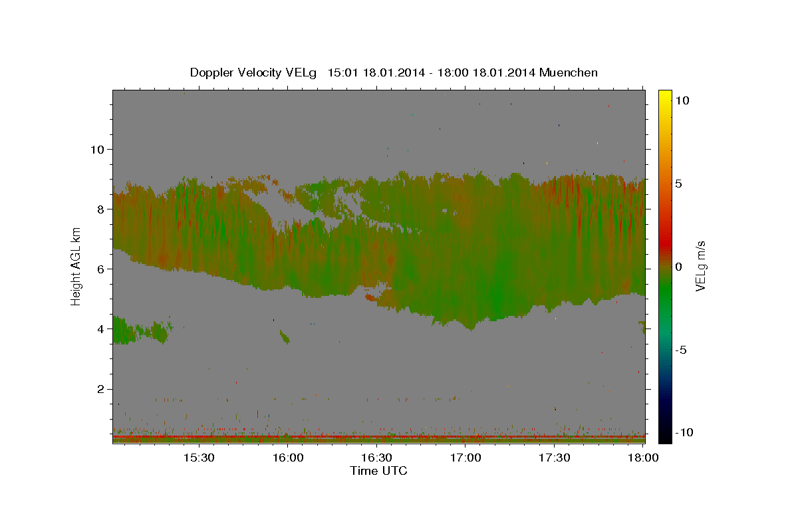Click the 16:30 time tick label

point(376,458)
